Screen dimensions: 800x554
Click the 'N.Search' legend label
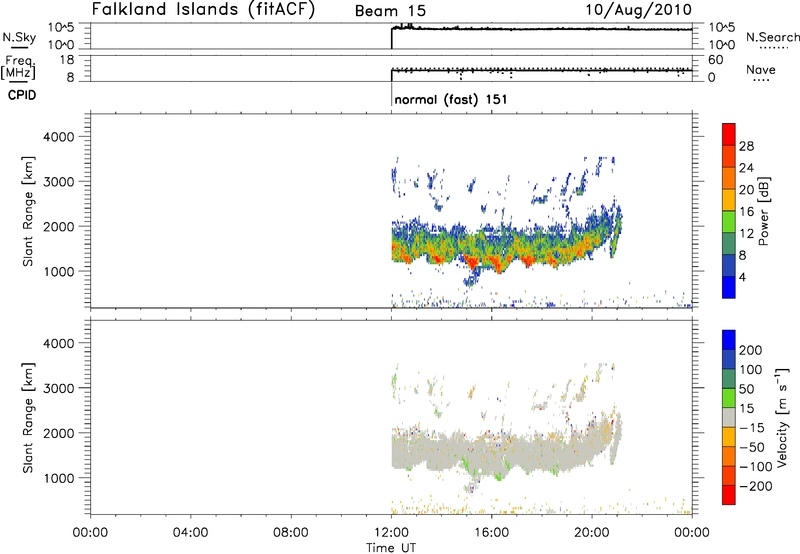772,37
